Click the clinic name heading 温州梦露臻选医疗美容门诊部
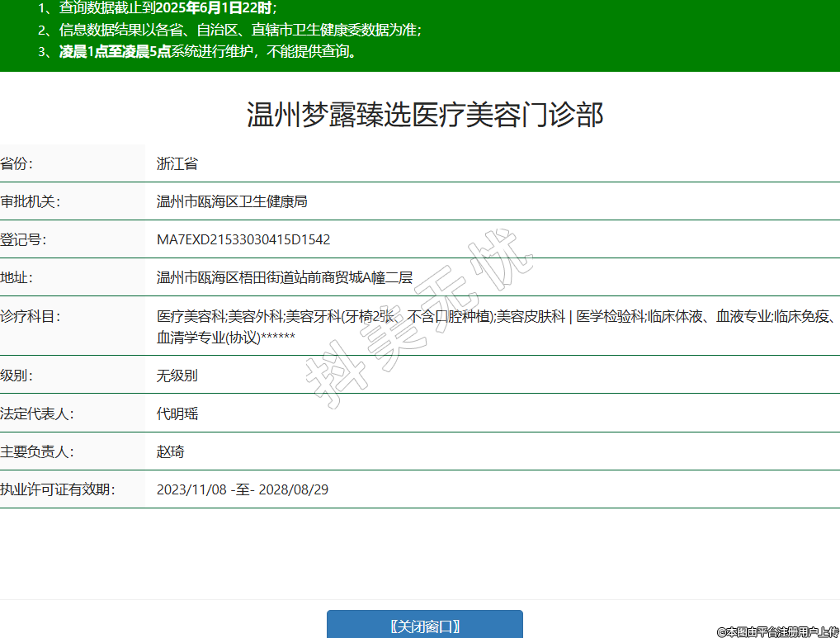840x638 pixels. [x=425, y=115]
